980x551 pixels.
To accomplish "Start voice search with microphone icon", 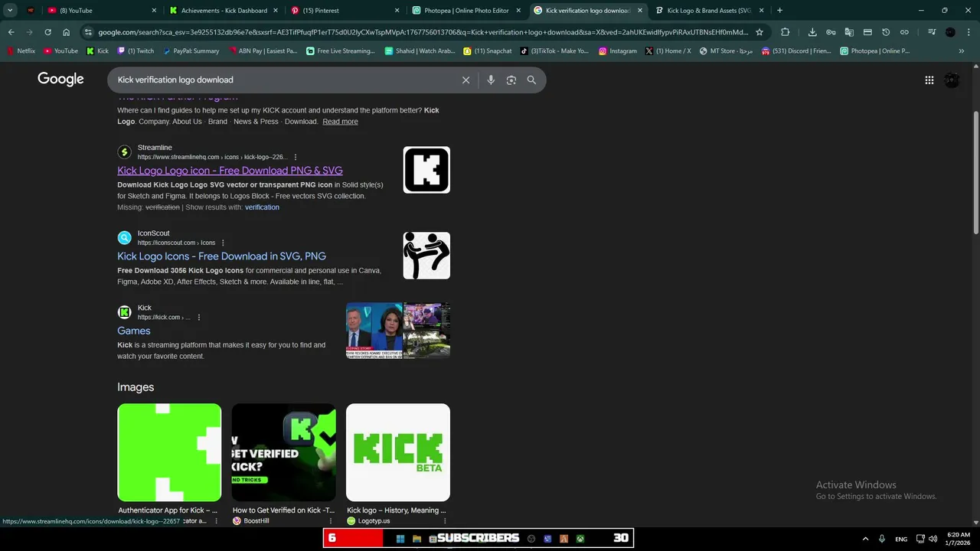I will pyautogui.click(x=491, y=80).
